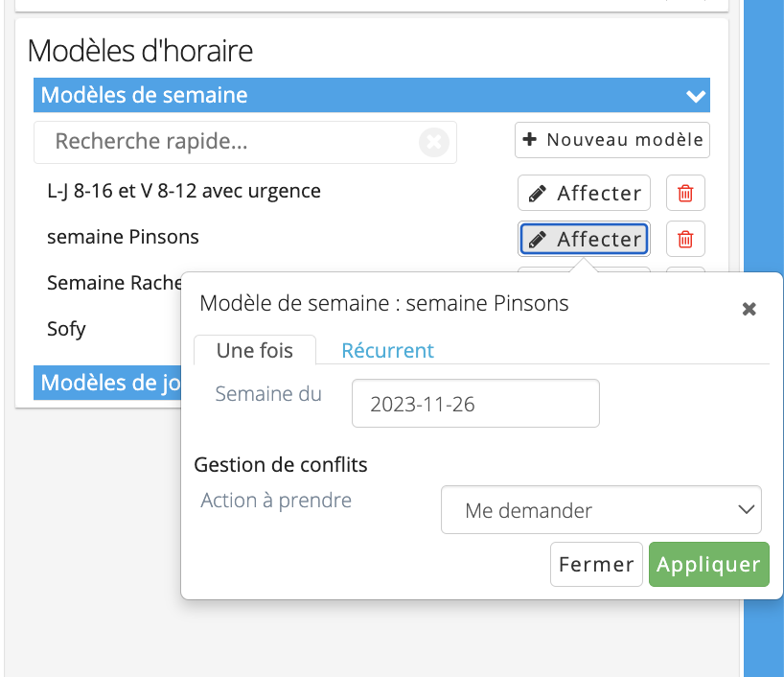Delete the semaine Pinsons model
This screenshot has width=784, height=677.
[685, 239]
